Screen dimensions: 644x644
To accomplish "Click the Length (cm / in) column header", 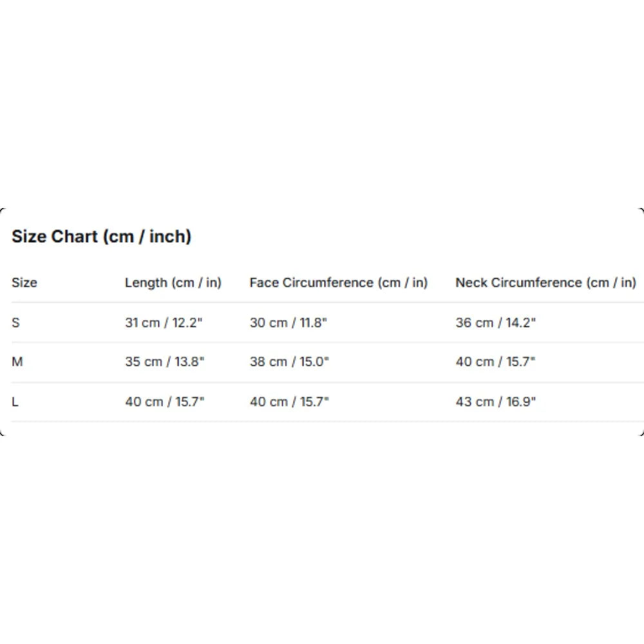I will [x=173, y=283].
